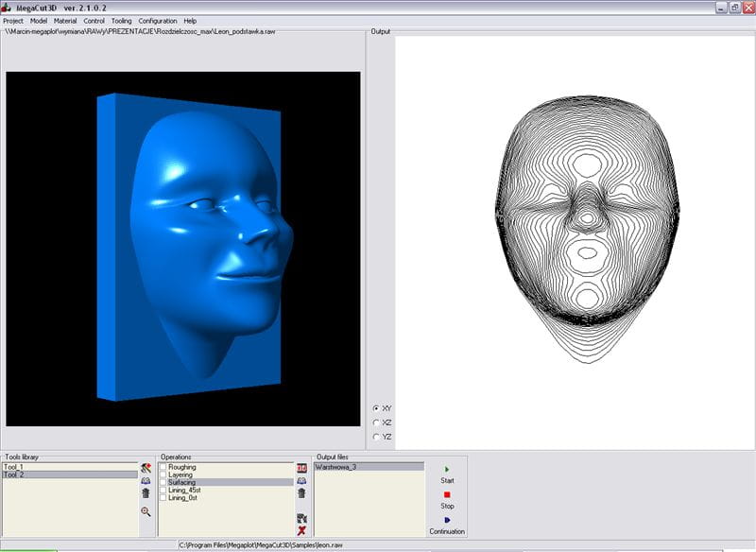756x552 pixels.
Task: Click the red add-operation icon beside Operations list
Action: 301,468
